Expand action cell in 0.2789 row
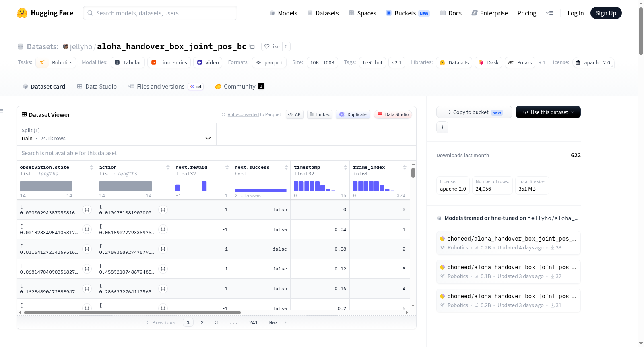This screenshot has width=644, height=347. point(163,249)
